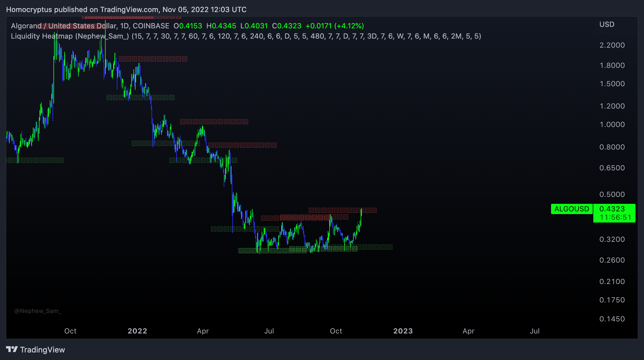Click the 0.2600 price axis label

612,260
